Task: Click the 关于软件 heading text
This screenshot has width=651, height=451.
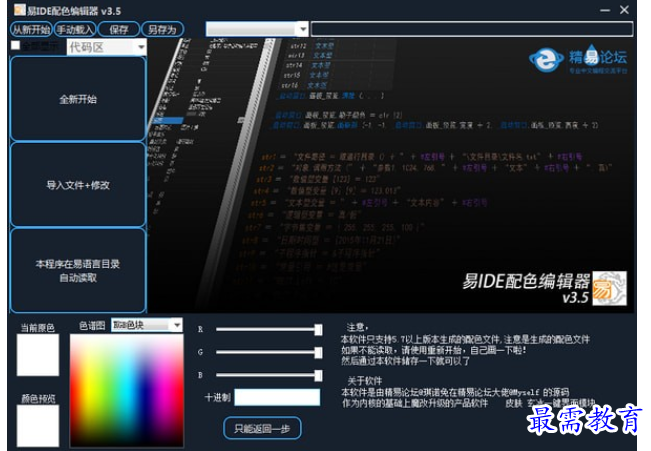Action: click(x=365, y=380)
